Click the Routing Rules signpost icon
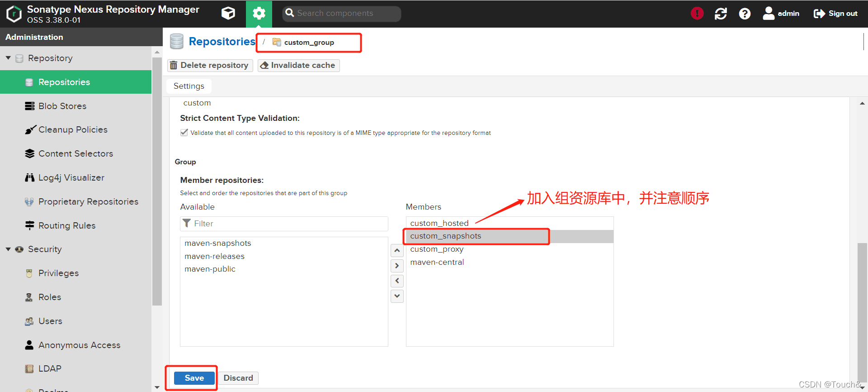 [x=29, y=225]
